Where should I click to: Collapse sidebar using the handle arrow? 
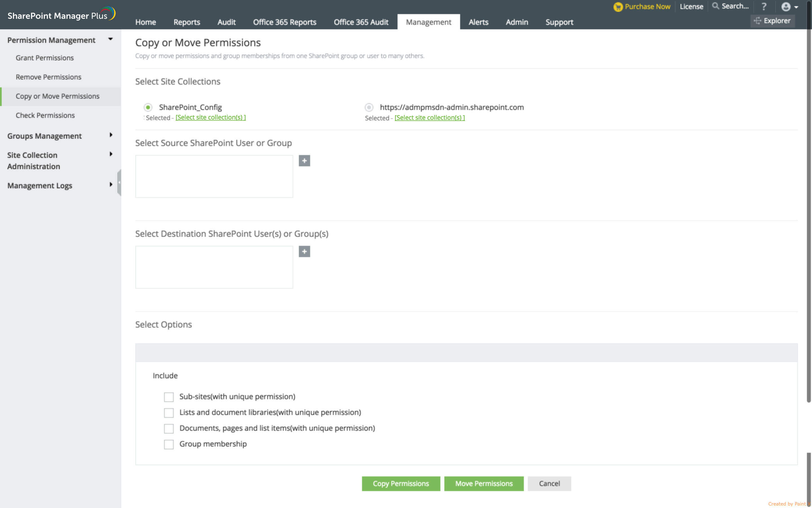tap(119, 182)
